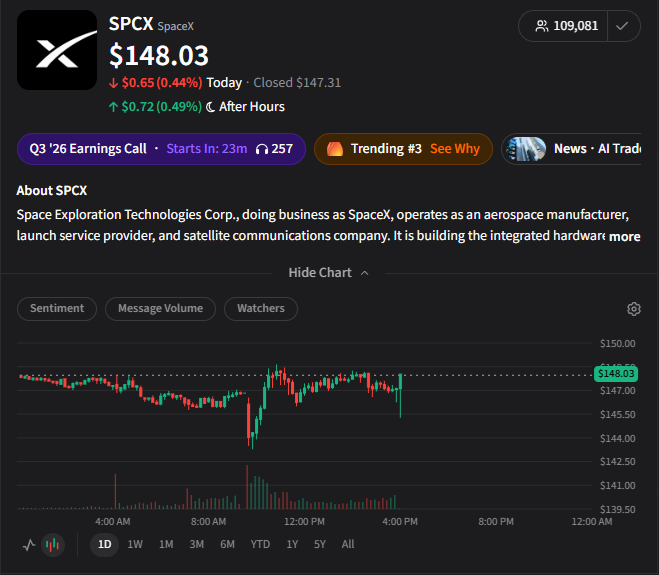
Task: Toggle the Sentiment chart overlay
Action: pos(57,309)
